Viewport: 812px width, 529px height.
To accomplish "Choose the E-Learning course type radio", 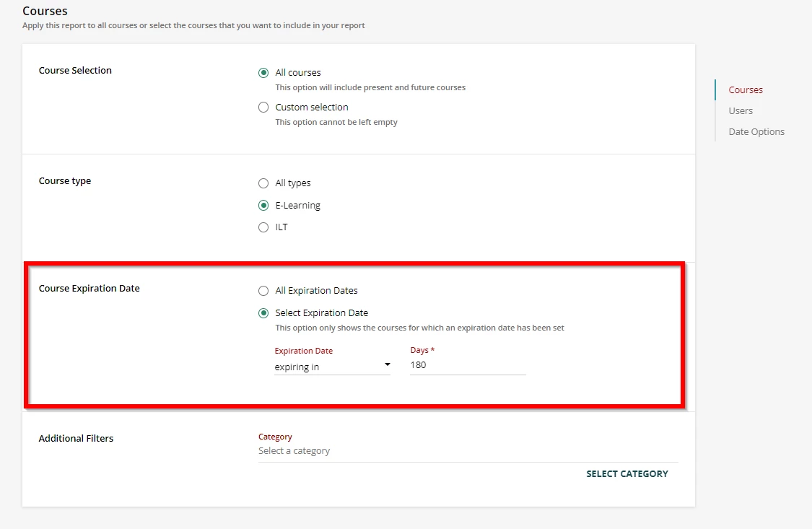I will click(x=263, y=206).
